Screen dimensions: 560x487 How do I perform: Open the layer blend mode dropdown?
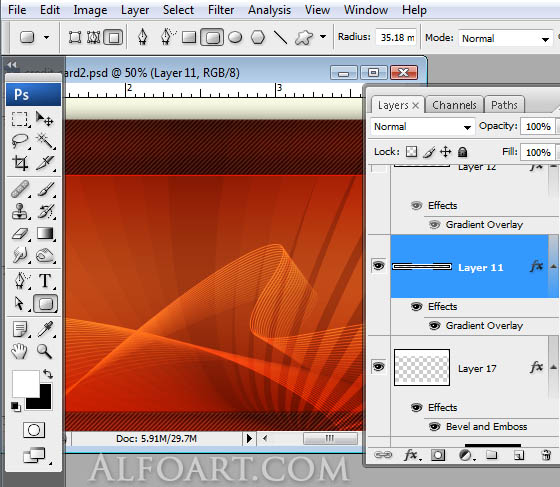[x=422, y=127]
